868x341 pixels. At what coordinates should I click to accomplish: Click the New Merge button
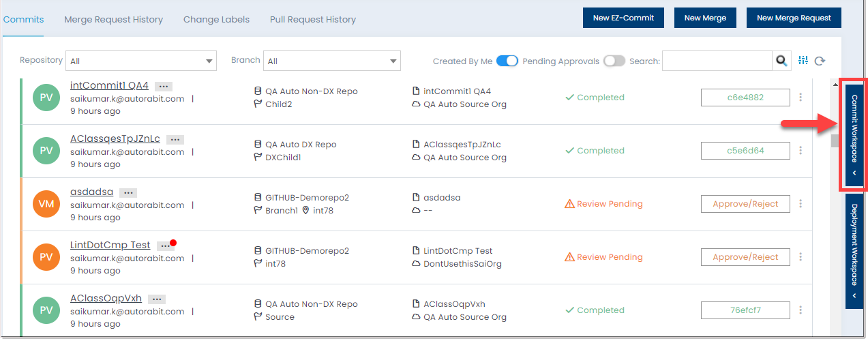point(705,18)
